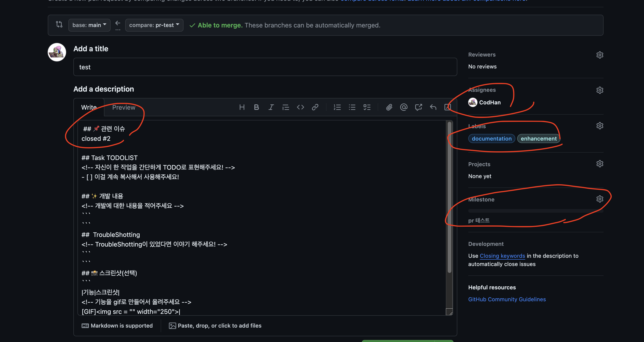Click the milestone progress bar
This screenshot has height=342, width=644.
point(535,211)
